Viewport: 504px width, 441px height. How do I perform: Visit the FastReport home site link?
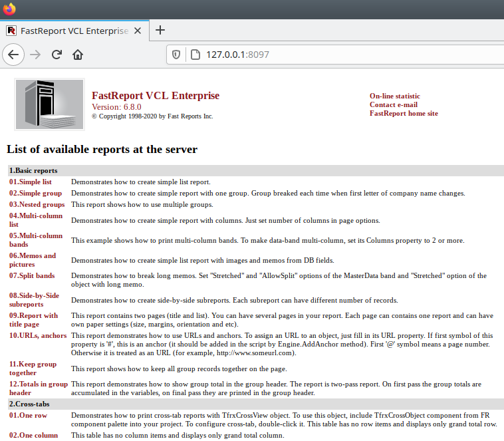tap(404, 113)
